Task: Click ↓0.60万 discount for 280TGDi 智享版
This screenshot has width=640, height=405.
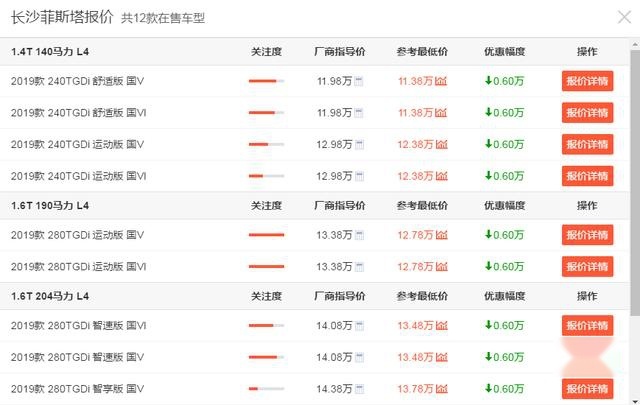Action: pyautogui.click(x=504, y=389)
